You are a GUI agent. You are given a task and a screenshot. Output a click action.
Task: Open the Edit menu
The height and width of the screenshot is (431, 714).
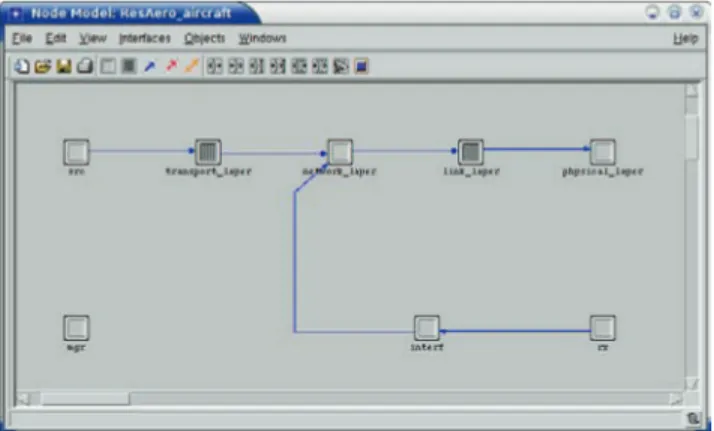pyautogui.click(x=56, y=38)
